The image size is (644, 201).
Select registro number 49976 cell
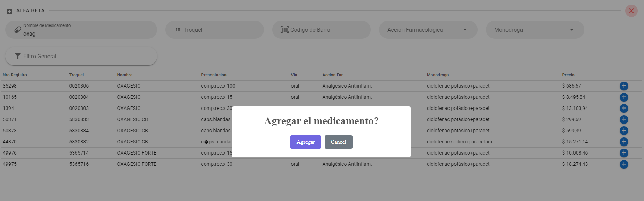pyautogui.click(x=10, y=153)
